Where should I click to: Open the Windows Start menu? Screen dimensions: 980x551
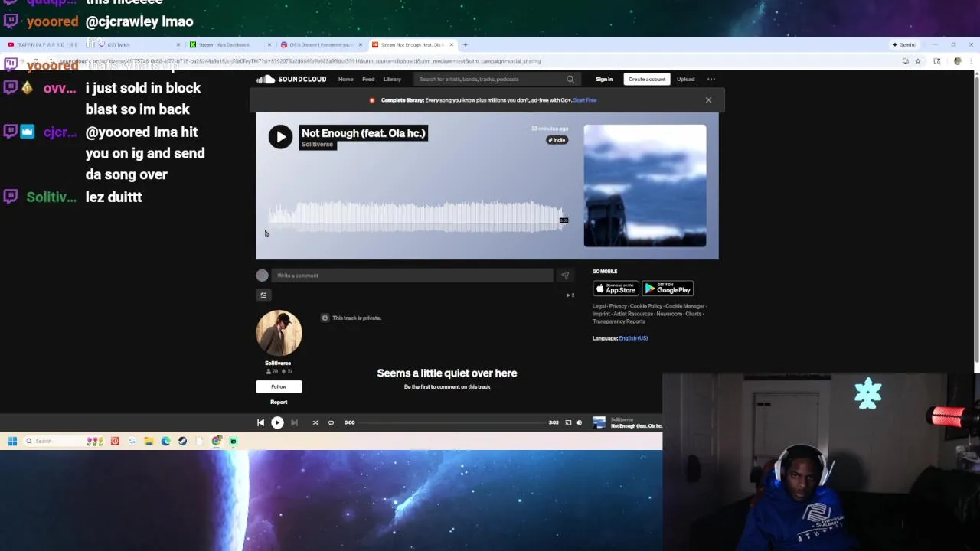click(x=12, y=441)
